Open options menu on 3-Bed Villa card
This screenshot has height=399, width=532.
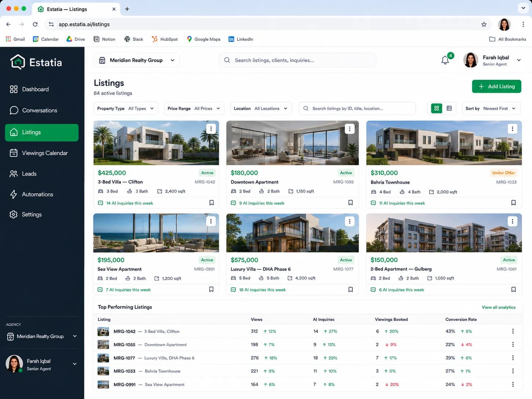211,129
